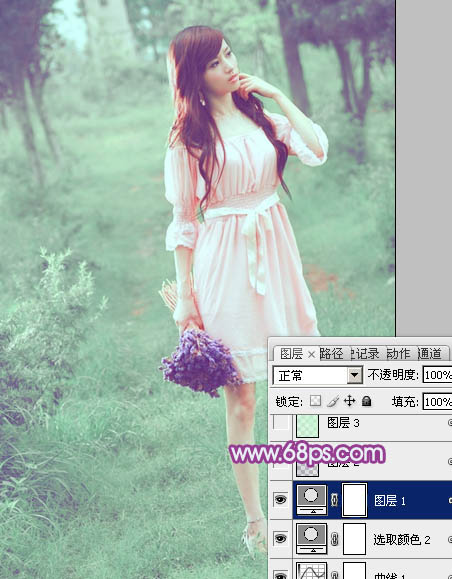The image size is (452, 579).
Task: Click the link icon on 选取颜色 2 layer
Action: click(x=334, y=539)
